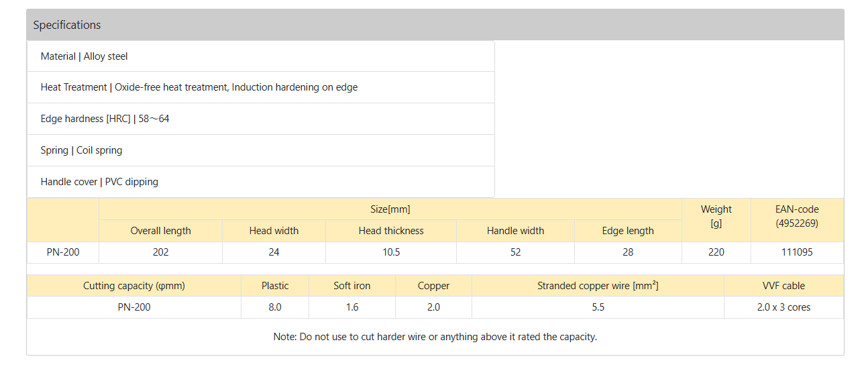Select the Stranded copper wire column header
Viewport: 868px width, 367px height.
pos(598,286)
